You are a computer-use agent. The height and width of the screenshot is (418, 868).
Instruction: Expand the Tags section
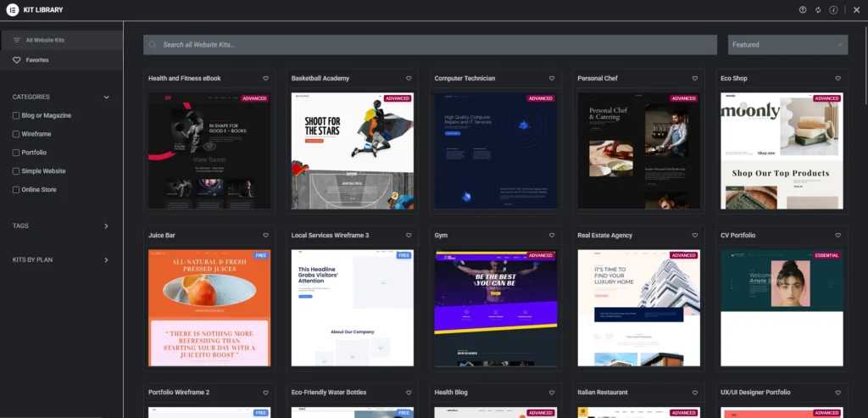tap(106, 226)
